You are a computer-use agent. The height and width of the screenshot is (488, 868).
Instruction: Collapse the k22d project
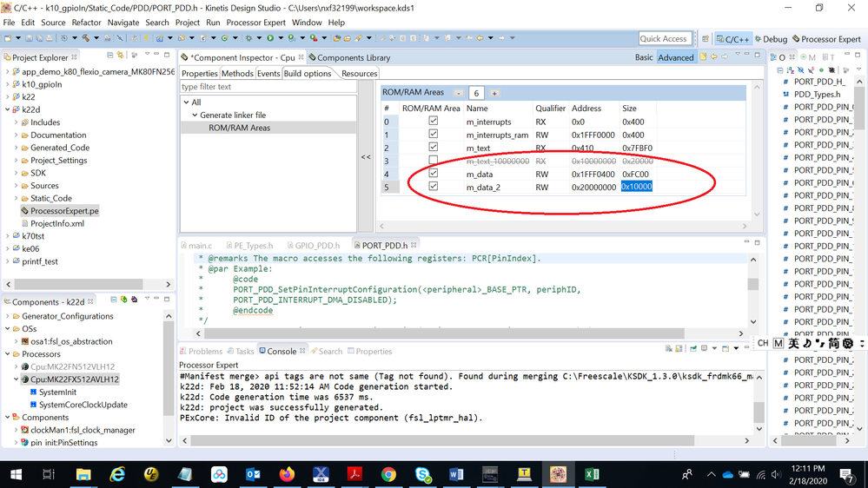7,109
